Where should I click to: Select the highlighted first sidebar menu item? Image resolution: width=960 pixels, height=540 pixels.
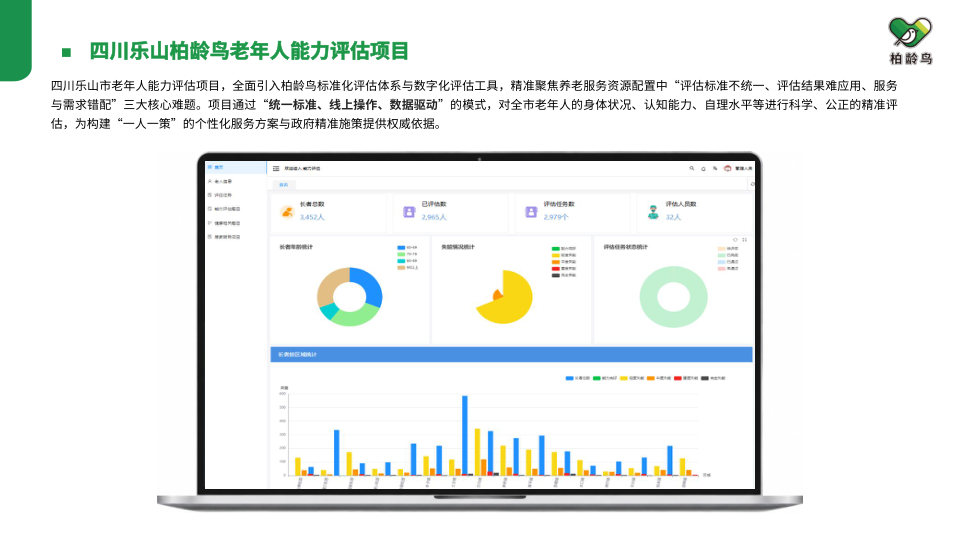236,167
